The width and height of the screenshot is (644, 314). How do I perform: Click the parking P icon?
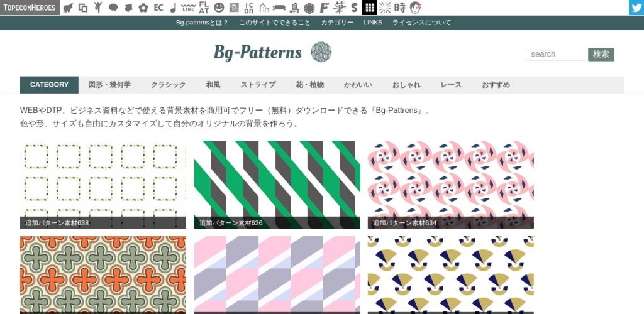pos(234,8)
